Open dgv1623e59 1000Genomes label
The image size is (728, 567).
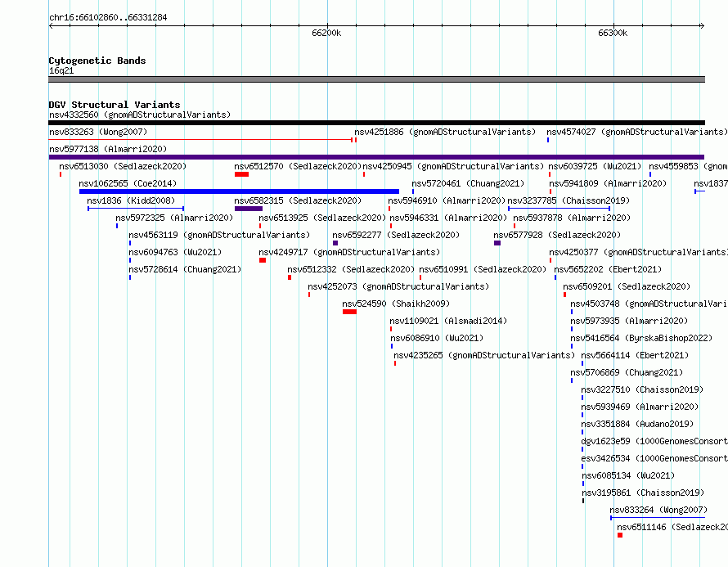(x=654, y=441)
